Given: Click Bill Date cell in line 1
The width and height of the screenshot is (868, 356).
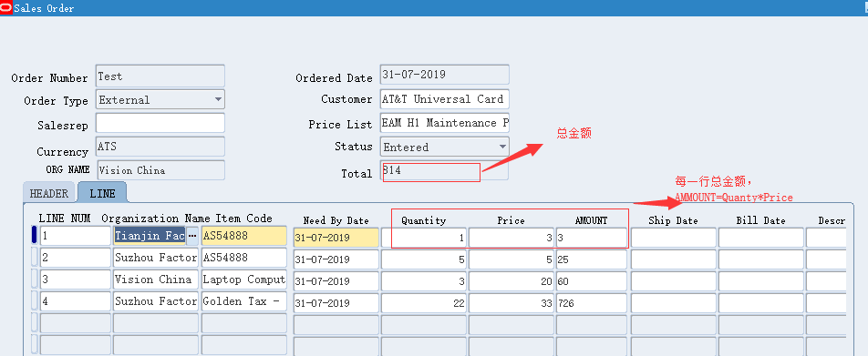Looking at the screenshot, I should pyautogui.click(x=761, y=238).
